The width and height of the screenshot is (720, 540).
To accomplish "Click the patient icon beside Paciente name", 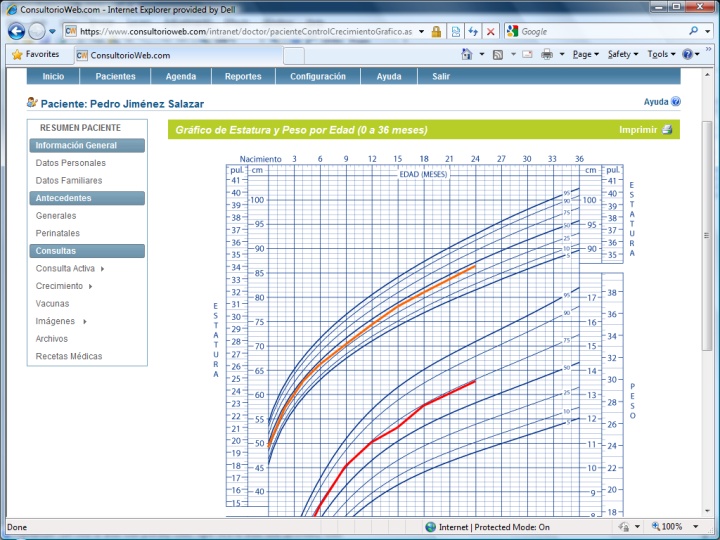I will pyautogui.click(x=32, y=102).
